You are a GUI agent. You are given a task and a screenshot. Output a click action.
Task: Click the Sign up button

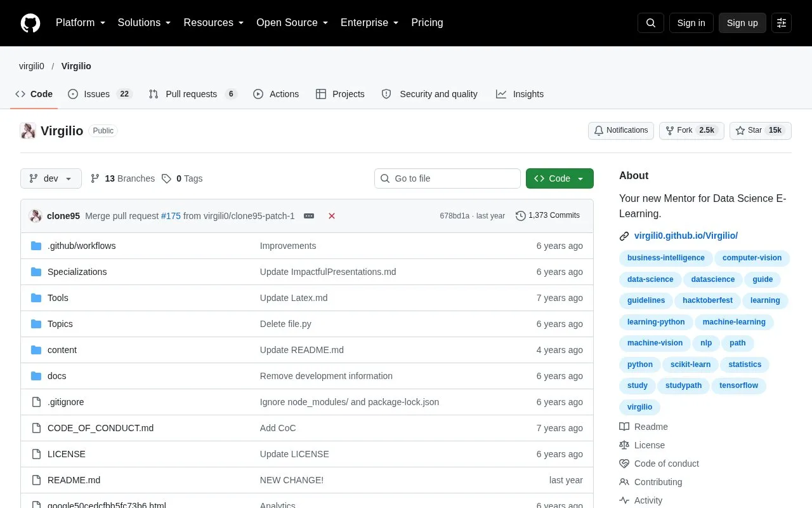(742, 23)
